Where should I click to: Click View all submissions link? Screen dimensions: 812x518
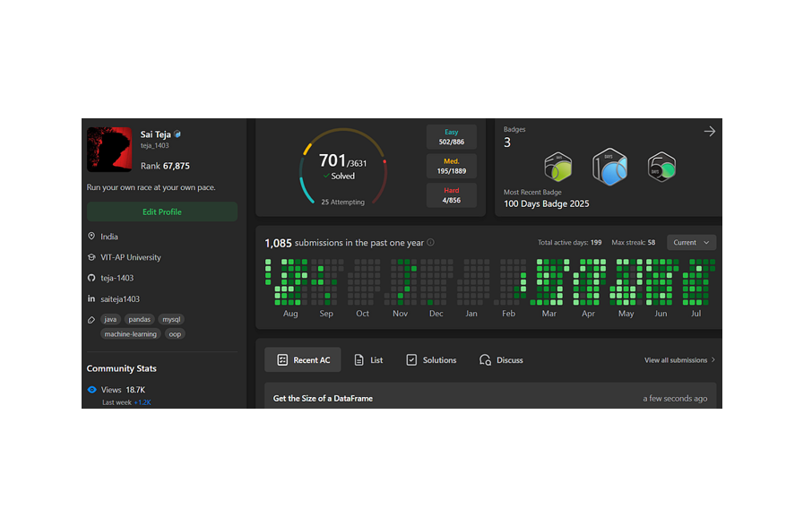679,360
